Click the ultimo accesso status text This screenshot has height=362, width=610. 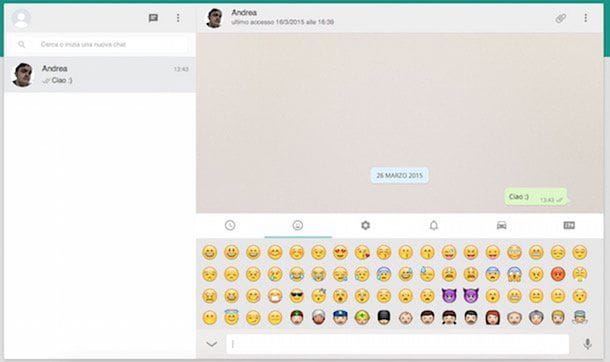click(282, 22)
